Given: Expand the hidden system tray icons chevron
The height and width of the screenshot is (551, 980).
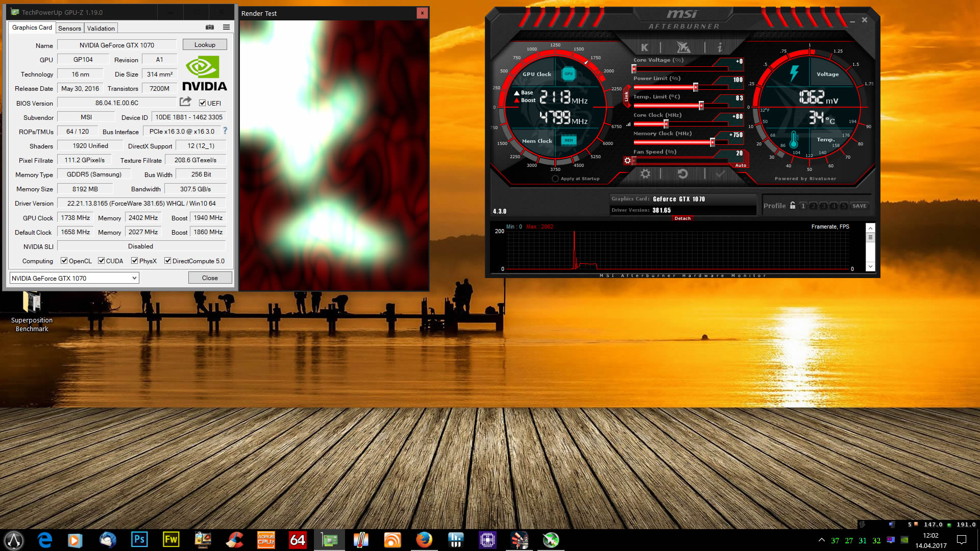Looking at the screenshot, I should pyautogui.click(x=821, y=540).
